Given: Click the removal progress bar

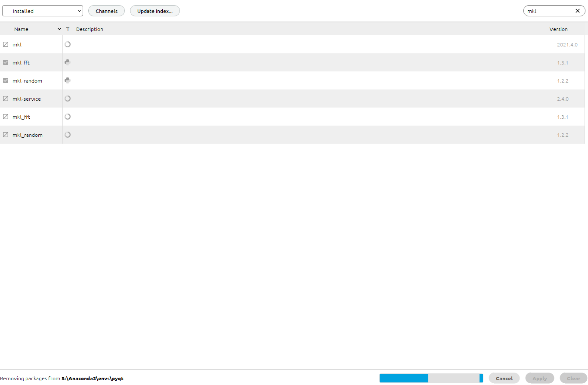Looking at the screenshot, I should pyautogui.click(x=431, y=378).
